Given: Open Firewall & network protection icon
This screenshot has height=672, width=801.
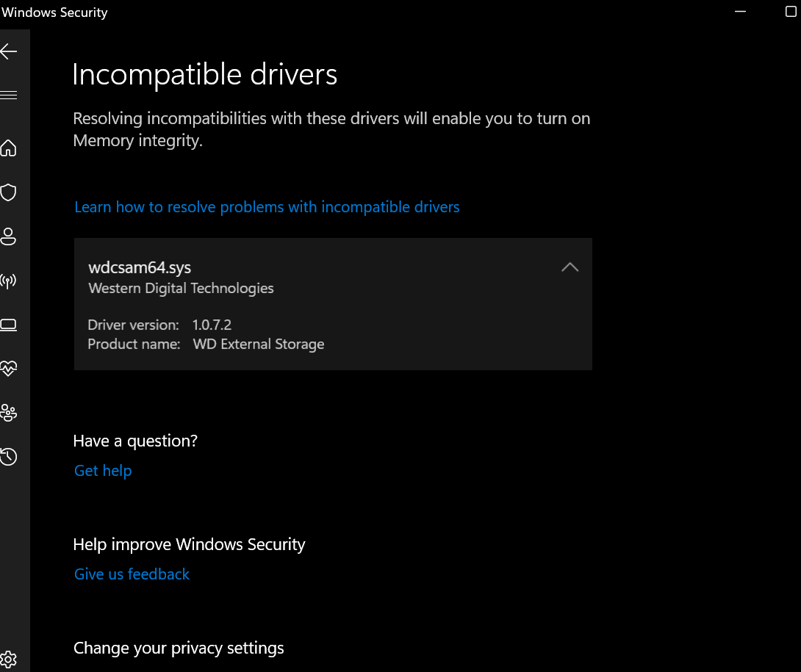Looking at the screenshot, I should [9, 281].
